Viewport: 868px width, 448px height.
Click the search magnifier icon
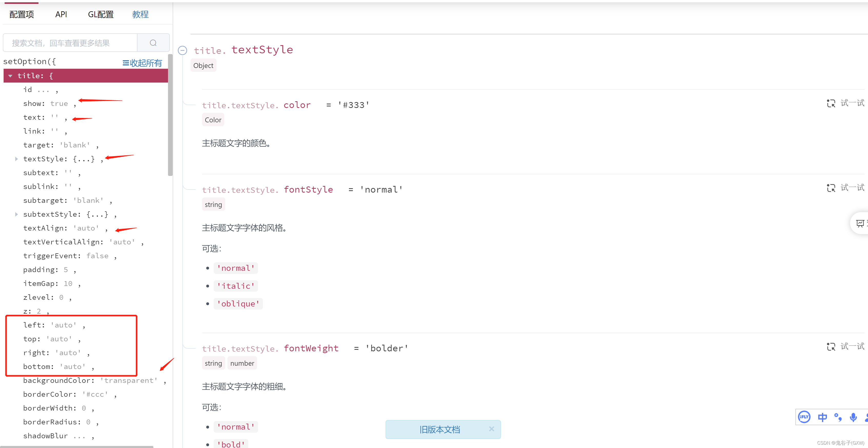[x=153, y=43]
